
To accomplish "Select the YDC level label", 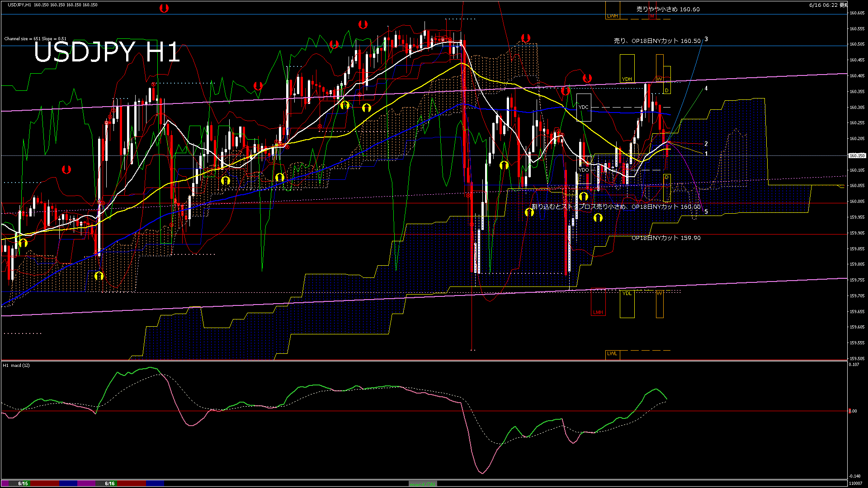I will pos(584,107).
